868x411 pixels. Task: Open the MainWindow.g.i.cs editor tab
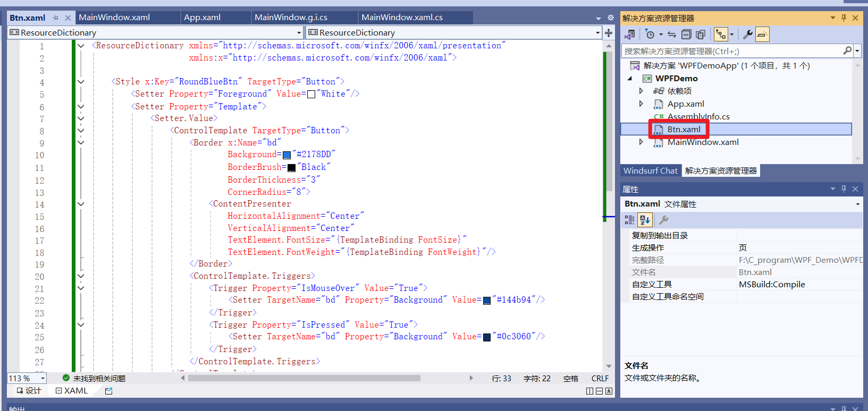click(291, 18)
